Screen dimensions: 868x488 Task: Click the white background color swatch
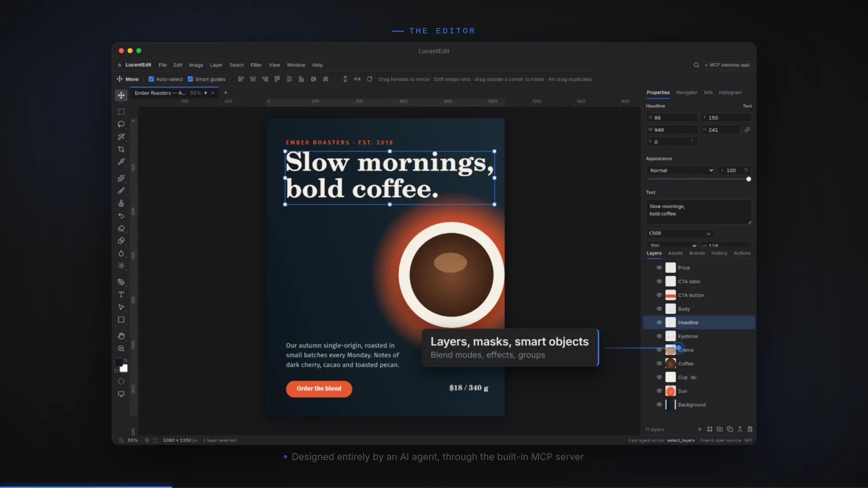click(x=124, y=369)
